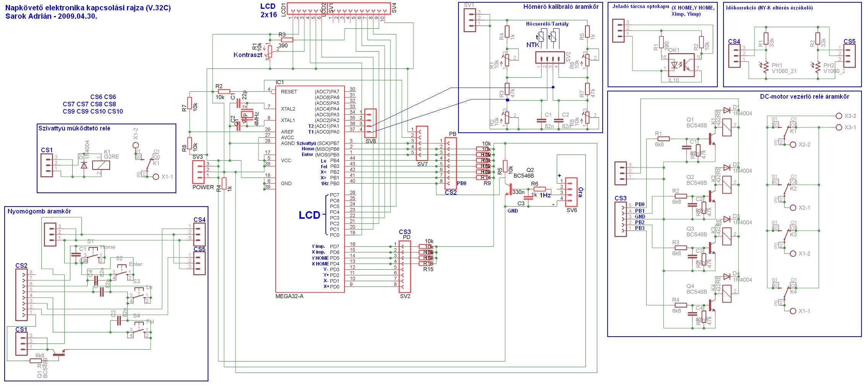
Task: Click the 'T1' label at pin PA0
Action: pyautogui.click(x=310, y=132)
